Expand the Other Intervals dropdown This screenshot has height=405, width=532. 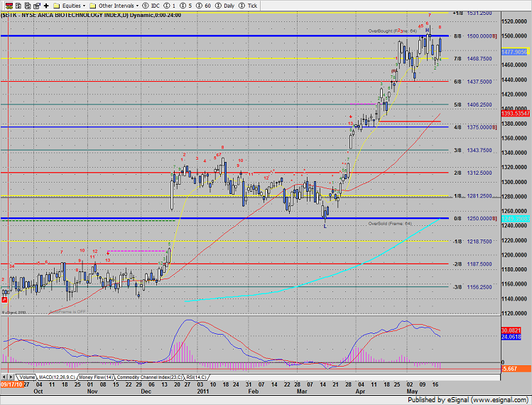click(x=137, y=6)
